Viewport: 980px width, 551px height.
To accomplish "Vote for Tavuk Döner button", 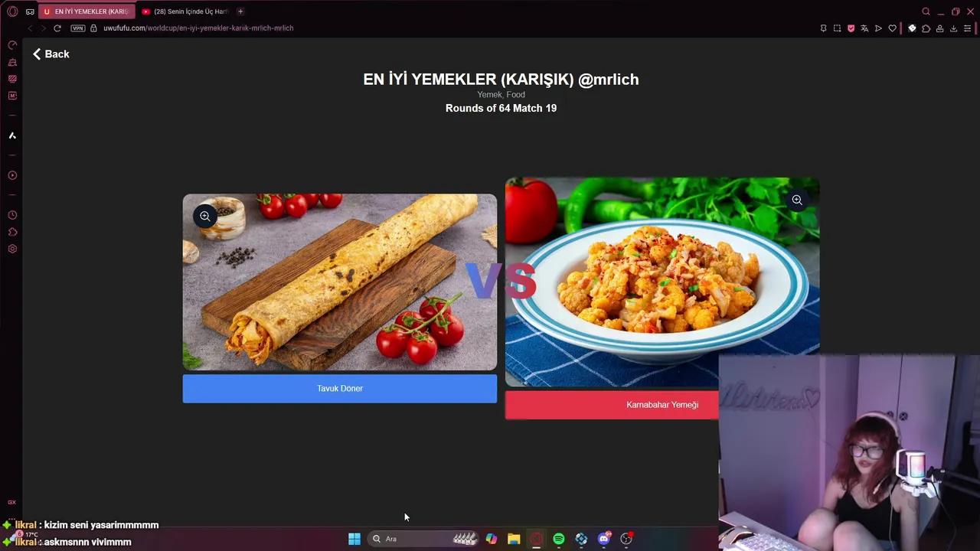I will 340,388.
